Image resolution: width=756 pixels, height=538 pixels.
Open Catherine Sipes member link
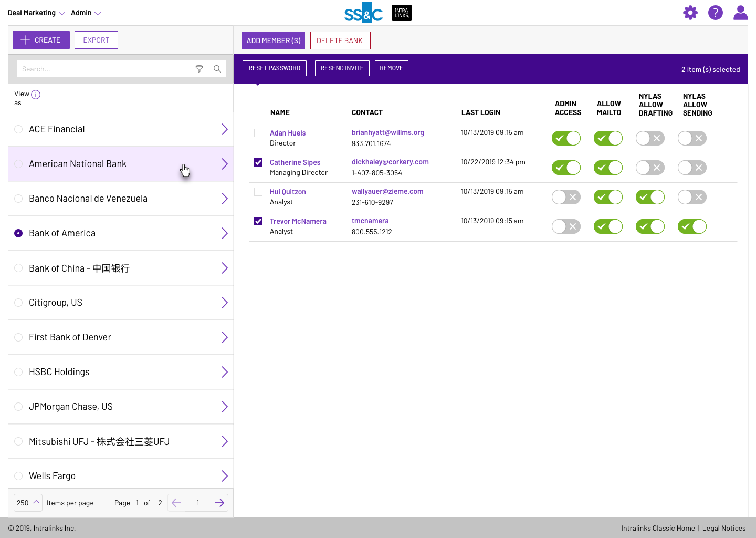(295, 162)
